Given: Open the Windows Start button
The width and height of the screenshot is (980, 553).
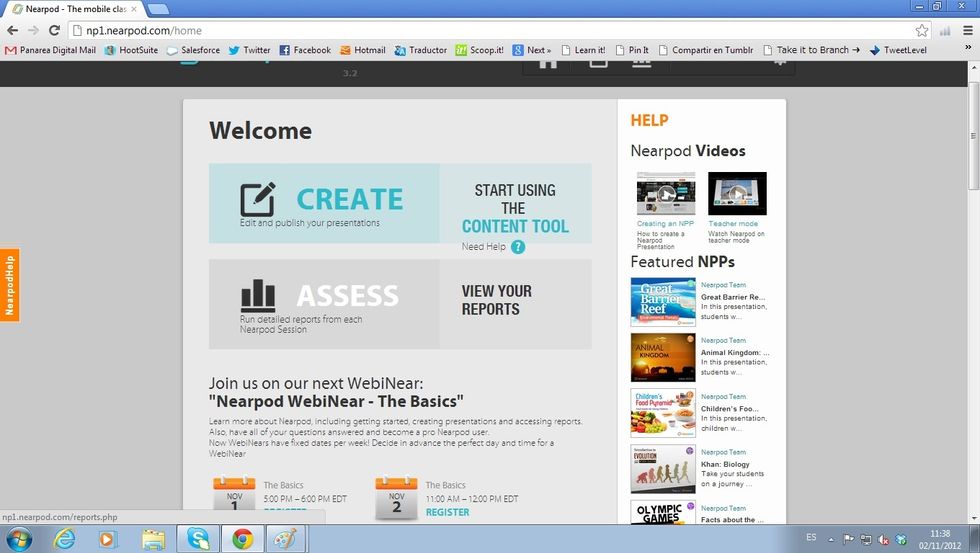Looking at the screenshot, I should pyautogui.click(x=19, y=539).
